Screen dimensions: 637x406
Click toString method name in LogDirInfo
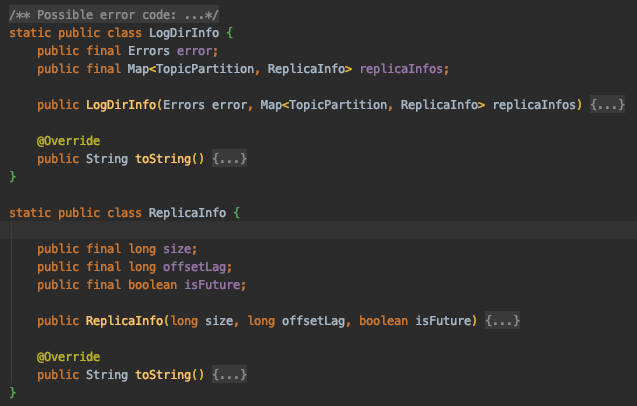tap(163, 158)
